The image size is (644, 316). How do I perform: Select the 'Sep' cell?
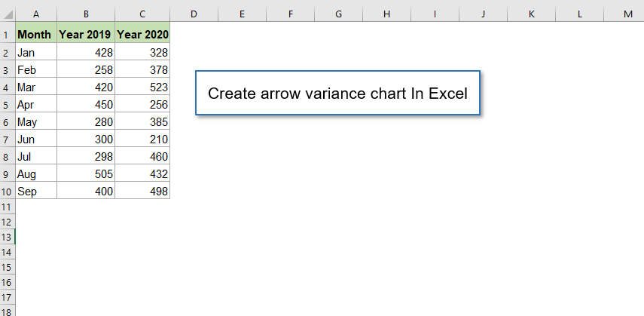36,192
